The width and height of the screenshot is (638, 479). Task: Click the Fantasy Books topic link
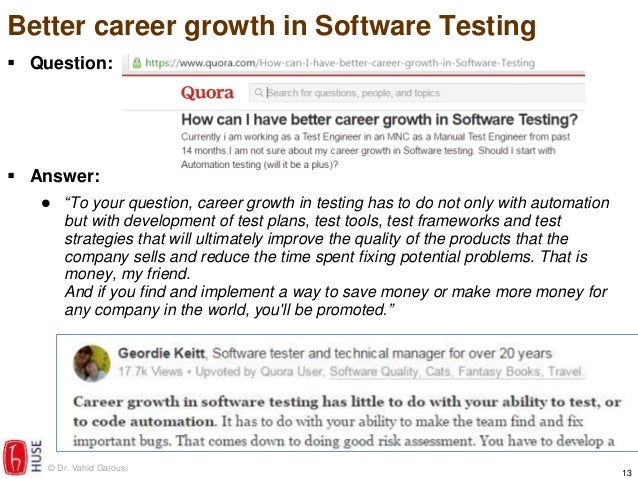tap(499, 372)
